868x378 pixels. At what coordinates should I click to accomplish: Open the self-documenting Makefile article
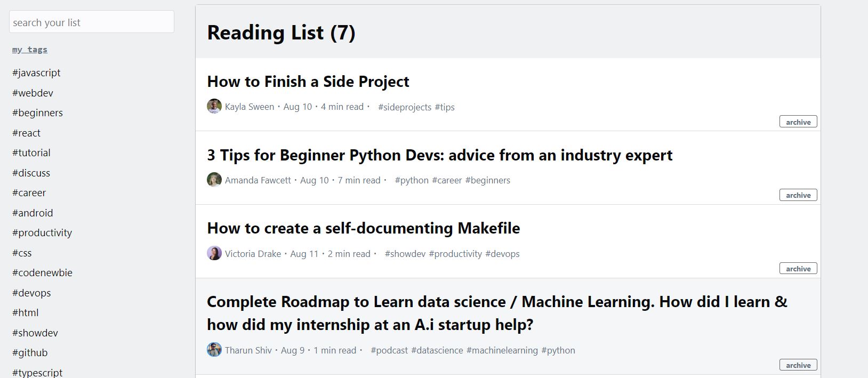coord(363,228)
